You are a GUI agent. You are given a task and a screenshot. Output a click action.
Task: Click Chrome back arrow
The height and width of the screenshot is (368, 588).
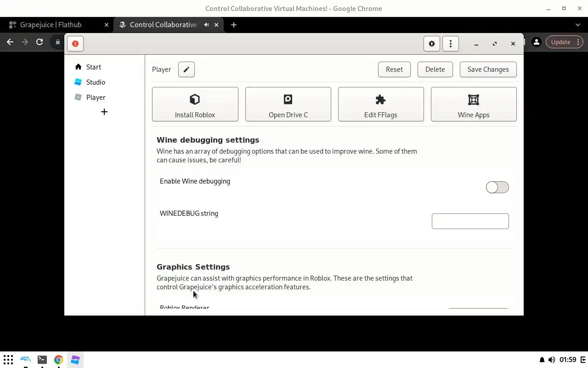(10, 42)
